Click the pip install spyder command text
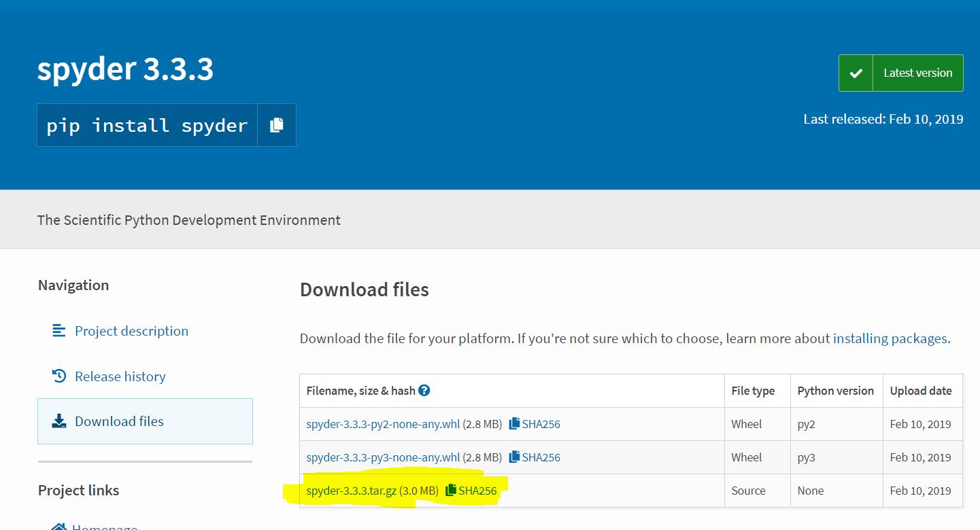980x530 pixels. (147, 126)
